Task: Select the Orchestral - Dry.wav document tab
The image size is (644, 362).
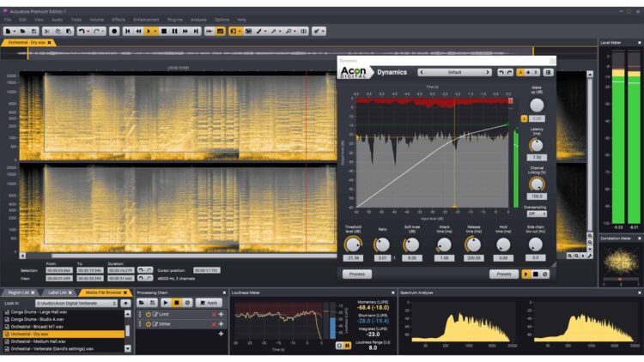Action: click(27, 43)
